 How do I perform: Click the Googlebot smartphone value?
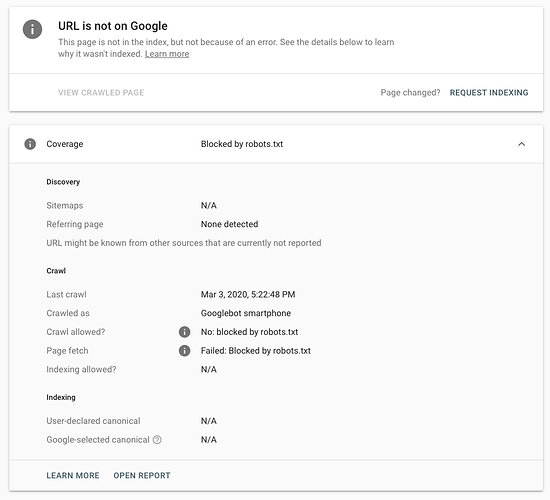(x=246, y=313)
